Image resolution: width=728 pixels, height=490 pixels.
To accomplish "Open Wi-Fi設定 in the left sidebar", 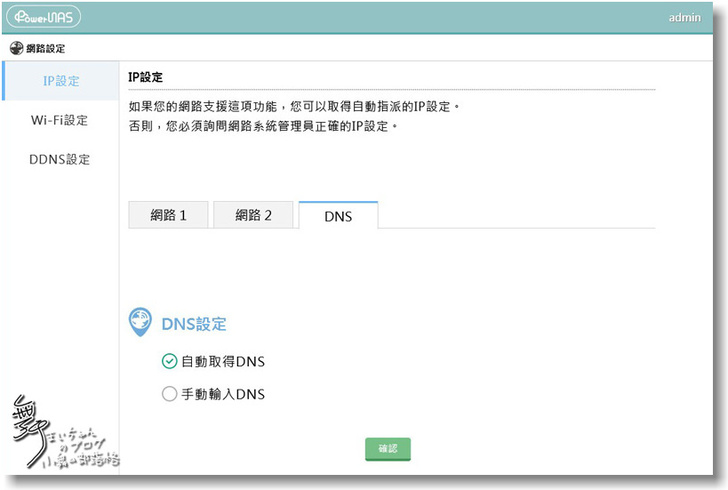I will [x=59, y=120].
